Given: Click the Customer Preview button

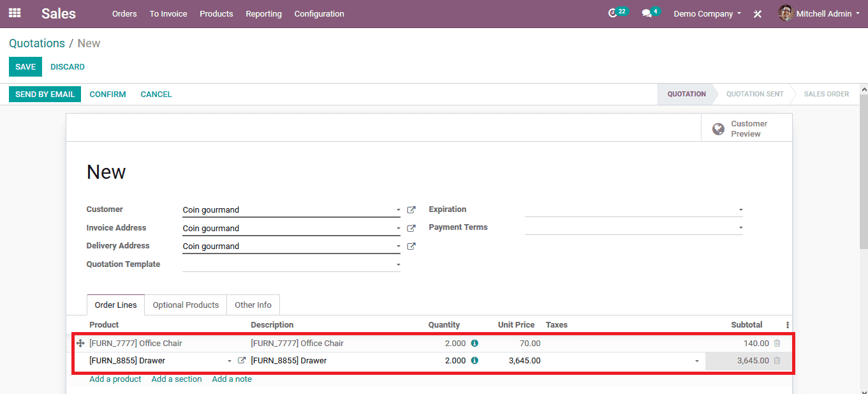Looking at the screenshot, I should 746,128.
